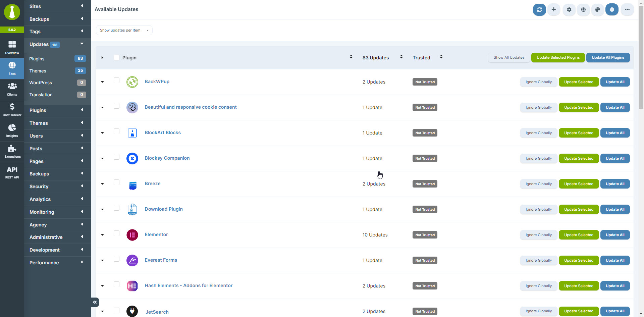
Task: Open the Insights pie chart icon
Action: point(12,131)
